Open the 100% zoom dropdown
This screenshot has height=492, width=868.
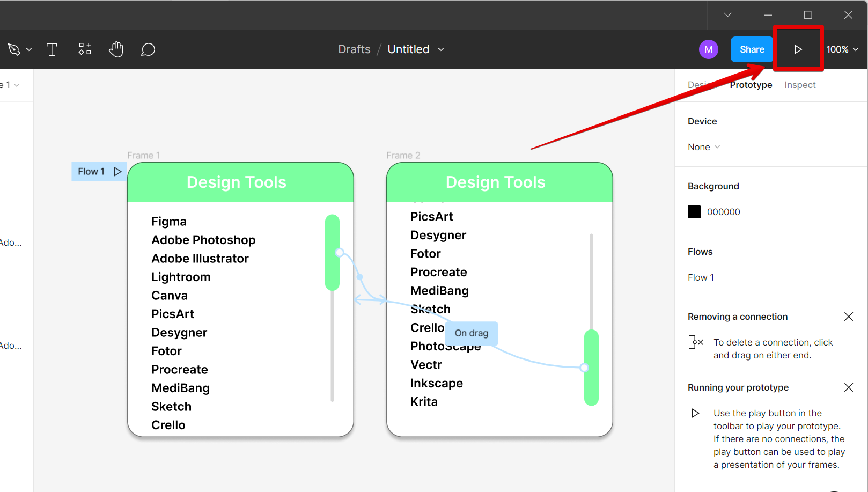[842, 49]
